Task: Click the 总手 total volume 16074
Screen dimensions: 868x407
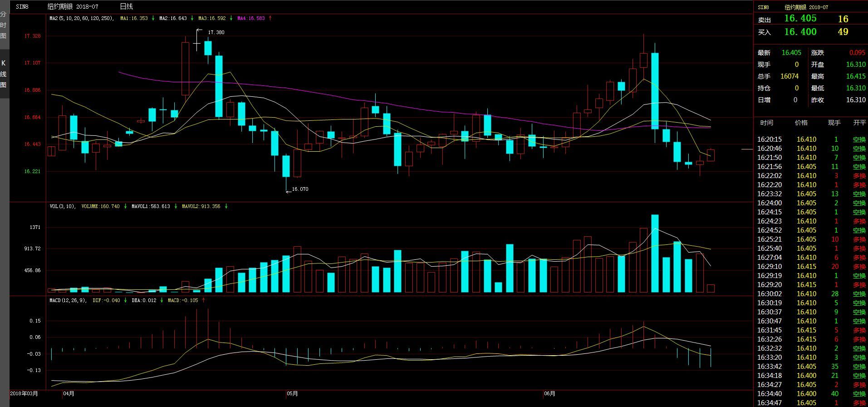Action: [x=790, y=76]
